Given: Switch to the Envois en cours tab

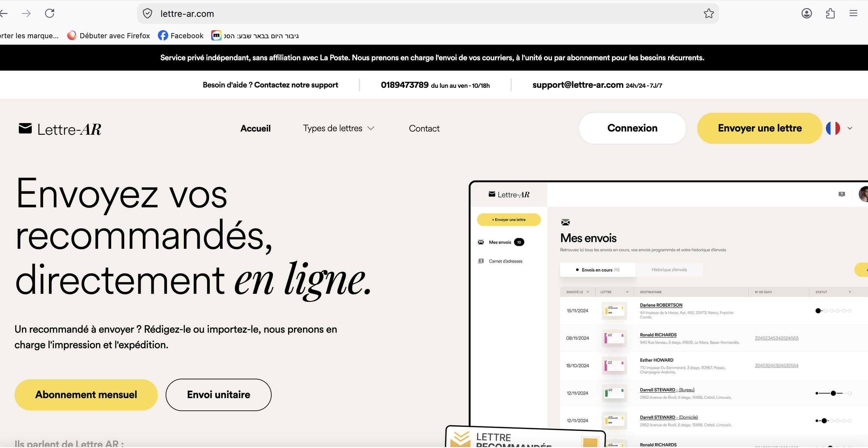Looking at the screenshot, I should (597, 270).
